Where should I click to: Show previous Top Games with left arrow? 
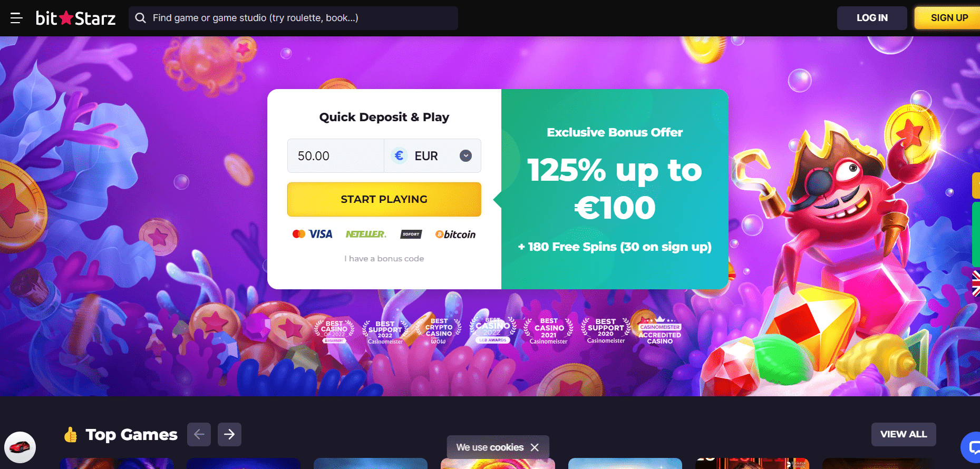(199, 434)
